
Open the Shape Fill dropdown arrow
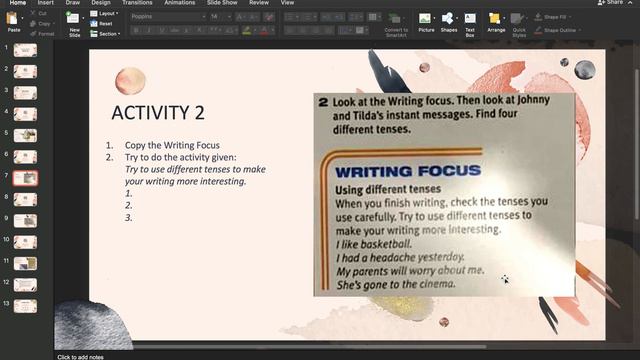coord(570,17)
